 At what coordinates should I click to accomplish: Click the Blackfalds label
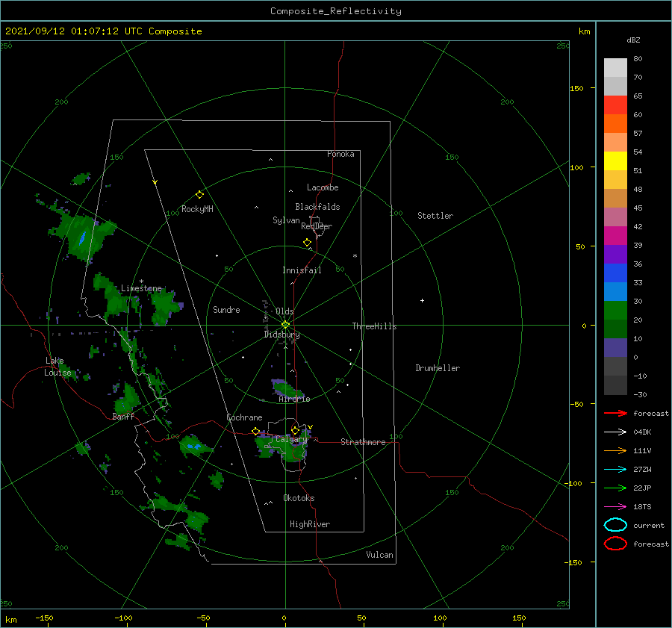317,207
